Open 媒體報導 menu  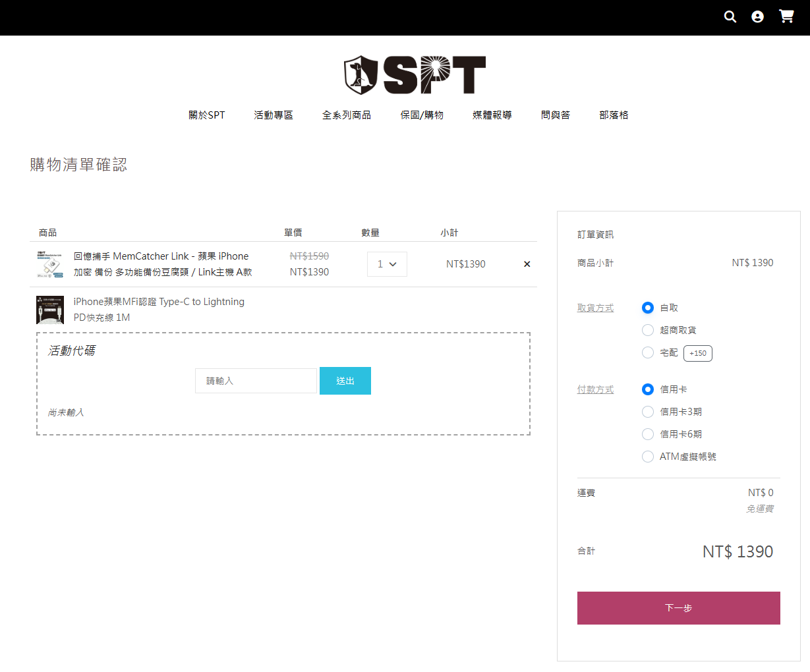492,115
